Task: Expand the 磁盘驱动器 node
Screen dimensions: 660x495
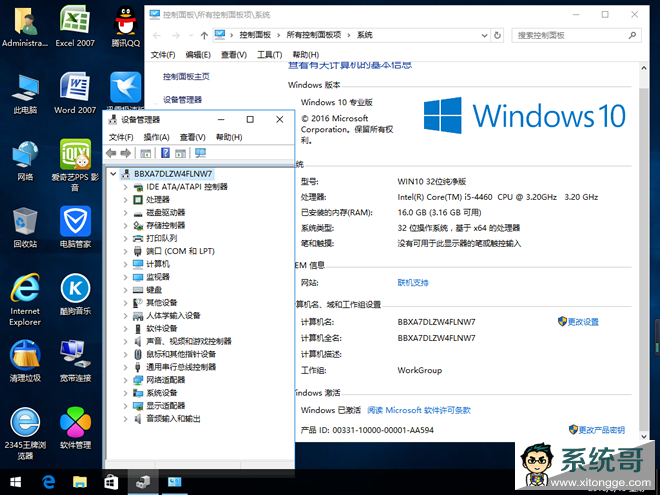Action: [x=125, y=213]
